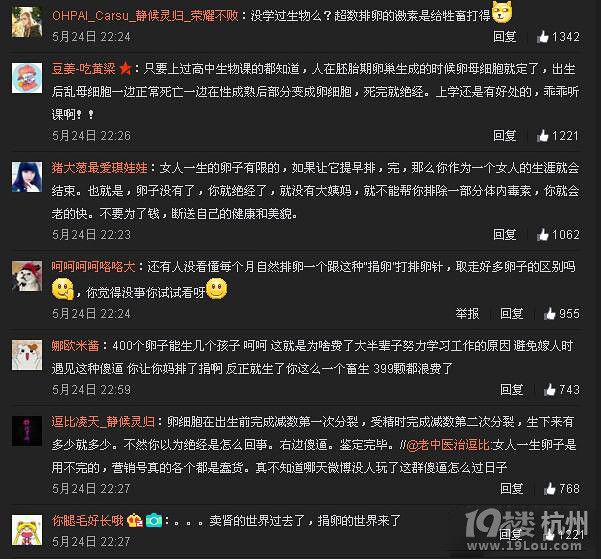
Task: Click username 呵呵呵呵咯咯大
Action: pyautogui.click(x=94, y=266)
